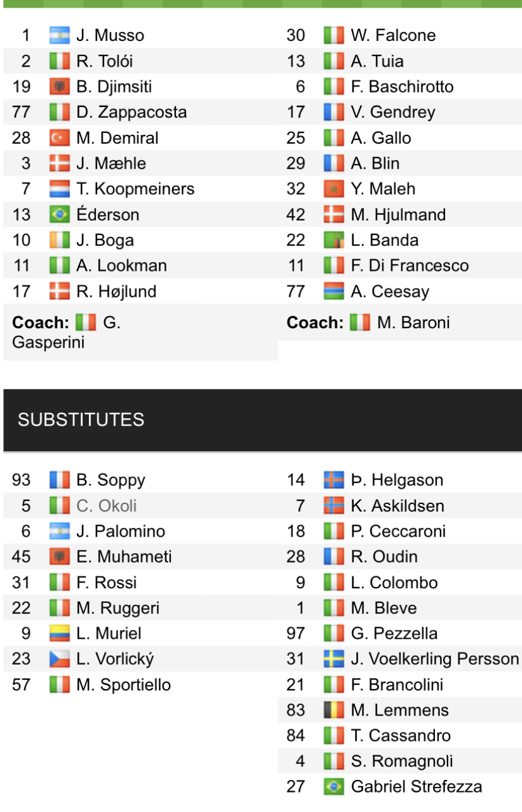Select M. Hjulmand from the lineup
The image size is (522, 812).
point(398,215)
